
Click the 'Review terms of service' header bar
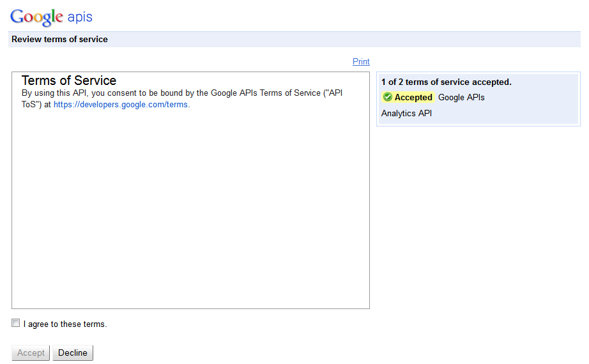pos(294,40)
